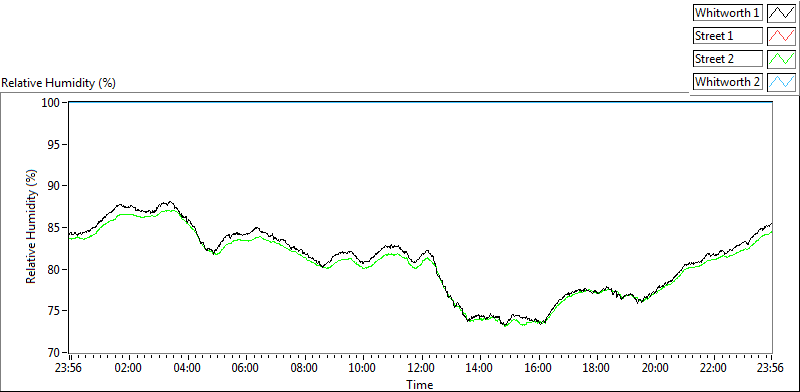Click the 'Time' x-axis label
Screen dimensions: 800x392
point(420,384)
